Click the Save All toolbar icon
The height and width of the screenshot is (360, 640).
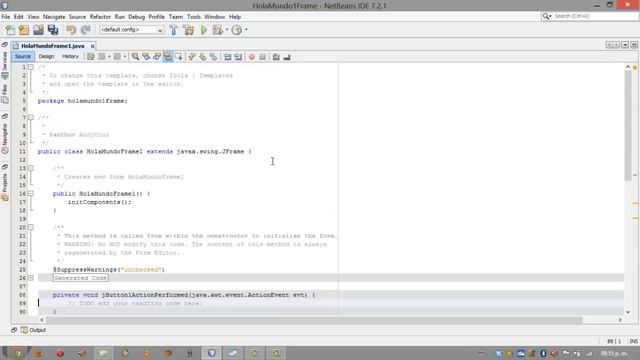[53, 30]
